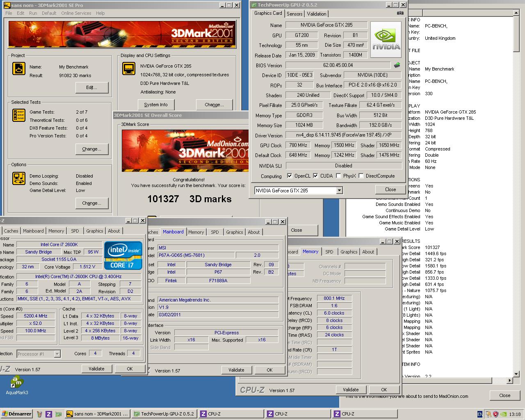Click the 3DMark2001 title bar icon
The height and width of the screenshot is (420, 525).
[x=7, y=5]
